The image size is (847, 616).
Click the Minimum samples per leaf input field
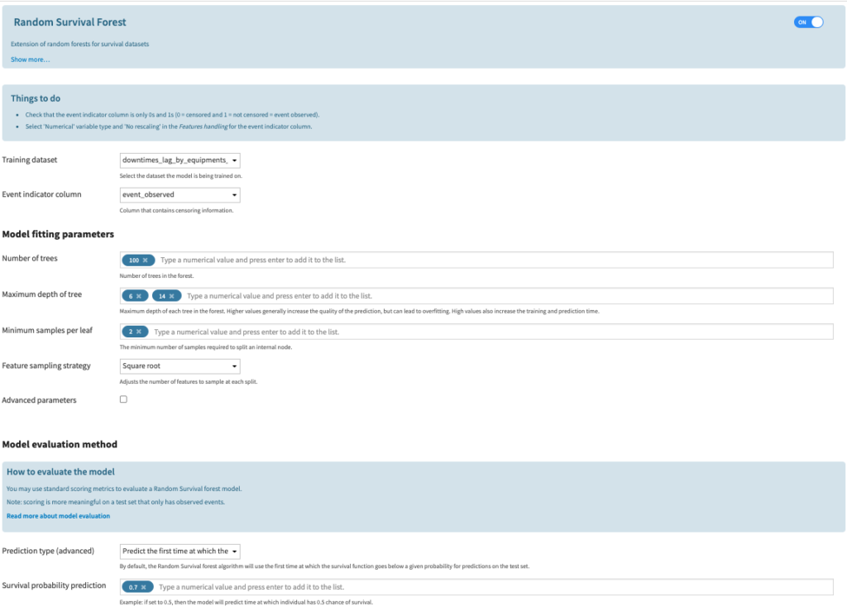[488, 332]
